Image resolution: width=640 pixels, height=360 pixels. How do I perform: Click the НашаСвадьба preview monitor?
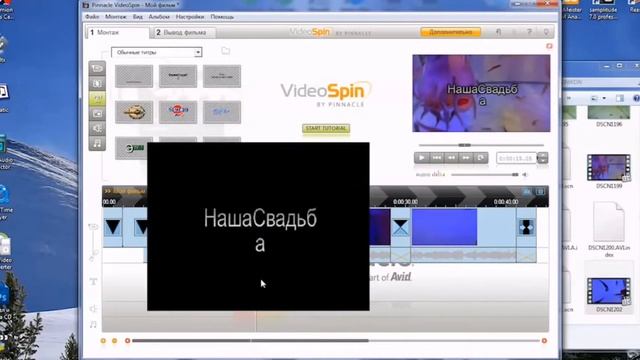click(x=481, y=93)
